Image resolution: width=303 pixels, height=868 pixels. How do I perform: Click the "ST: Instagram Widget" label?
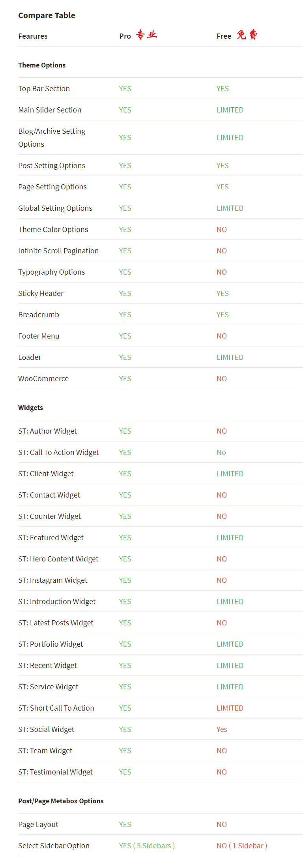pos(53,580)
